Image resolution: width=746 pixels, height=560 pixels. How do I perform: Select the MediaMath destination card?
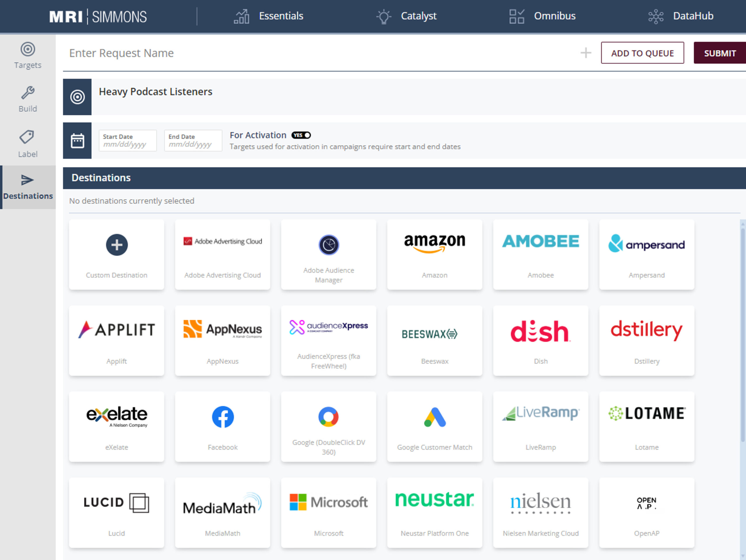tap(223, 513)
